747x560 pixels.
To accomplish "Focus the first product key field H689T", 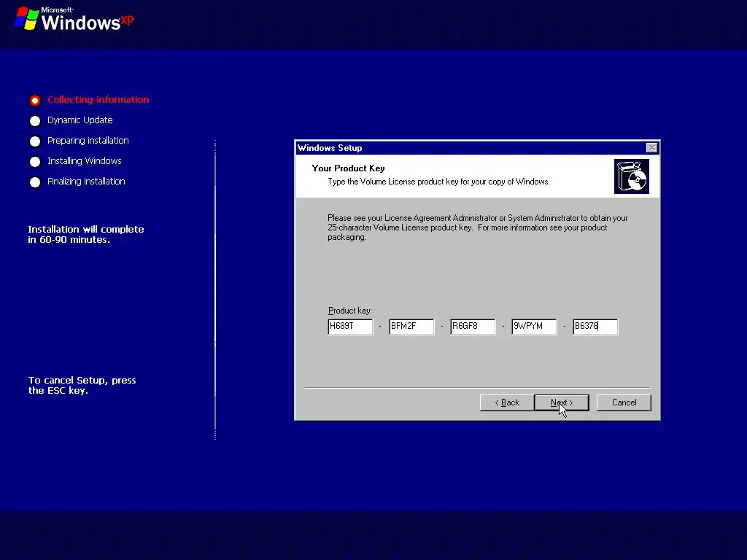I will pos(350,327).
